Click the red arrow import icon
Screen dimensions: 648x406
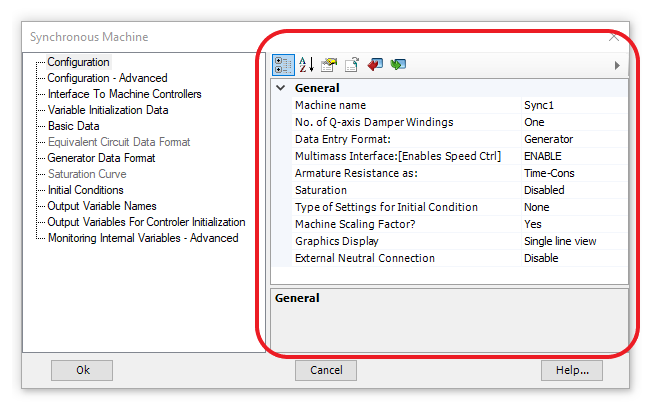point(375,65)
